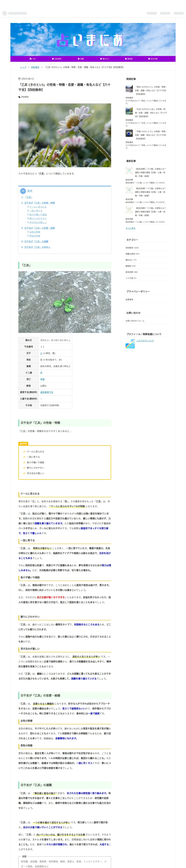Go to トップ in the breadcrumb
Image resolution: width=186 pixels, height=868 pixels.
coord(23,67)
